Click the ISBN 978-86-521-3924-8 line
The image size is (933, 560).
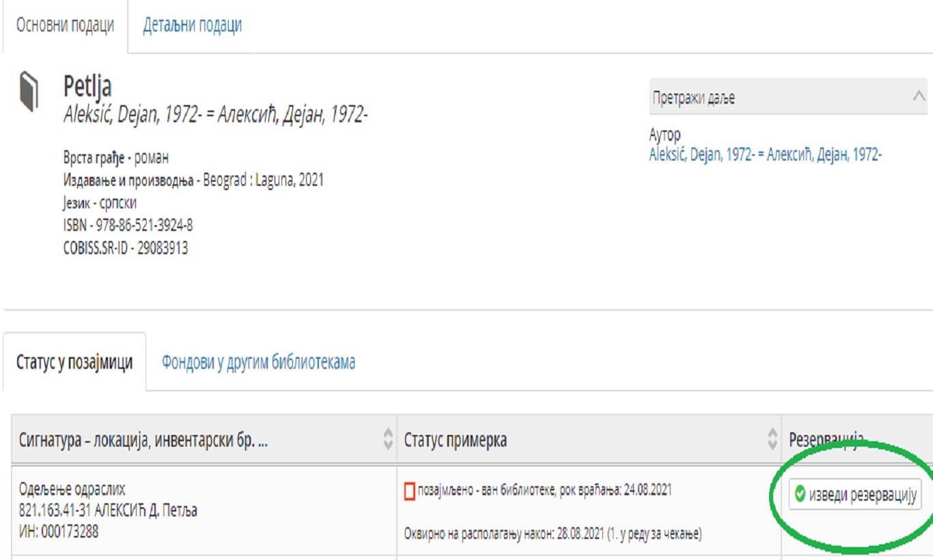(128, 225)
